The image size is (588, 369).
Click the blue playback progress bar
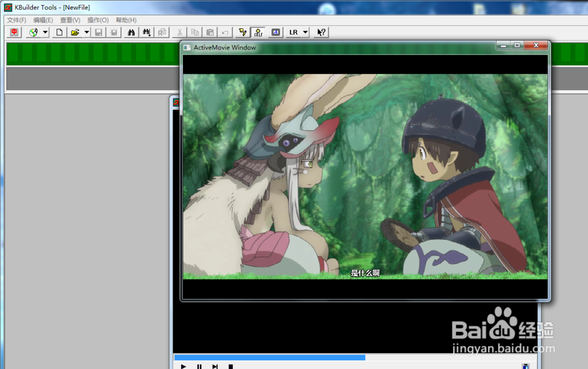click(x=270, y=357)
